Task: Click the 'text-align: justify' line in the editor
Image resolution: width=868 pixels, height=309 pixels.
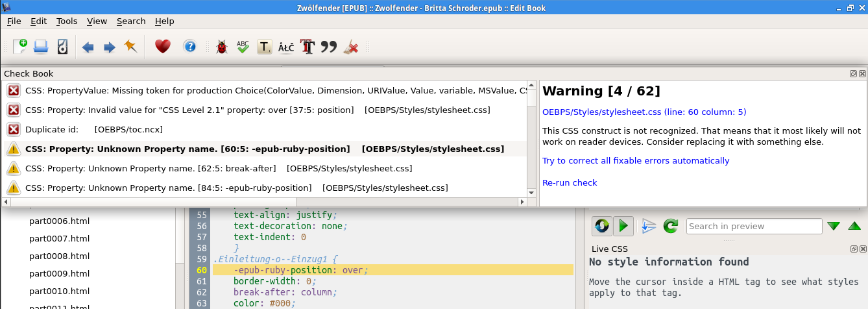Action: pos(285,214)
